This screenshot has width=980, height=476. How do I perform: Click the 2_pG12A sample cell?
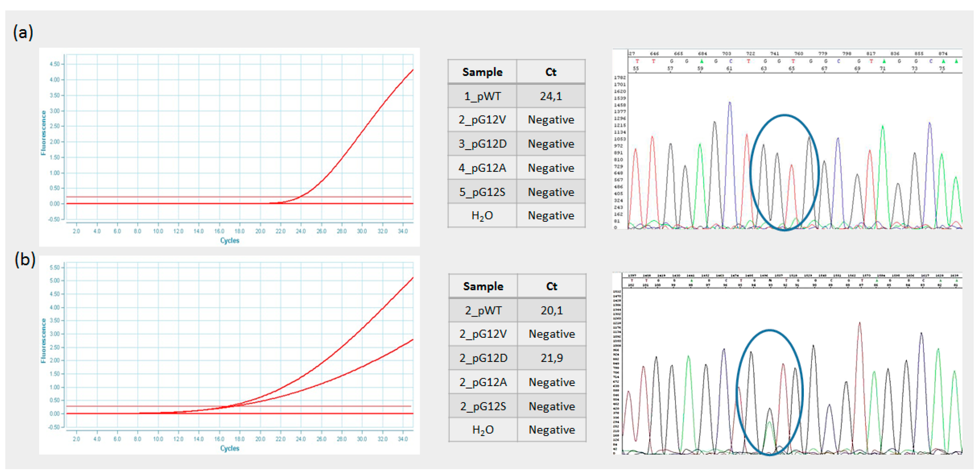(x=483, y=382)
